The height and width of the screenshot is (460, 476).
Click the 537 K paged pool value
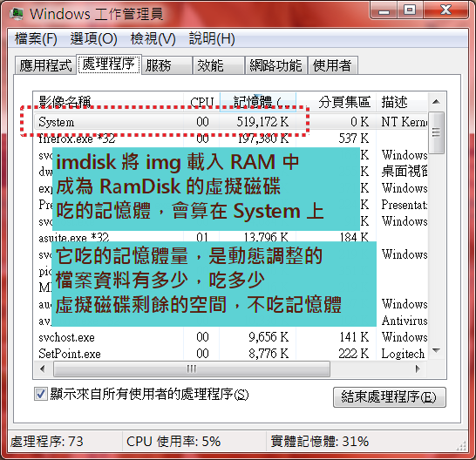[354, 139]
